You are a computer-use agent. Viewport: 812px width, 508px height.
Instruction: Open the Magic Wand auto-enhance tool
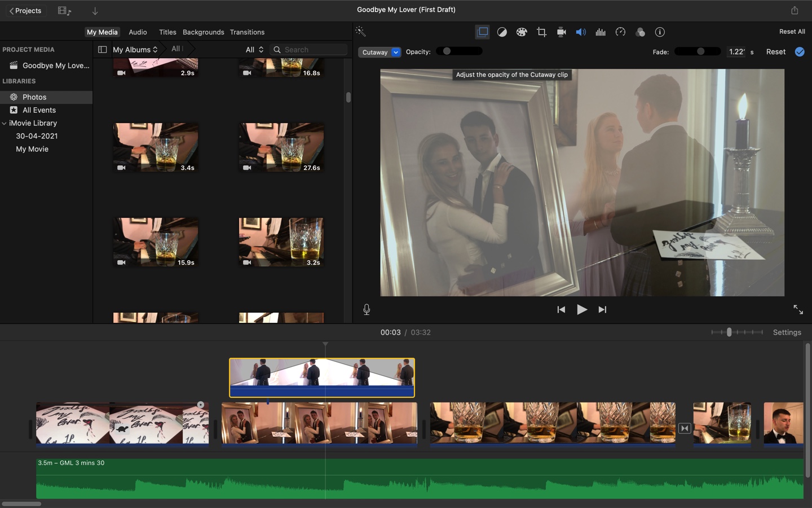pyautogui.click(x=361, y=32)
